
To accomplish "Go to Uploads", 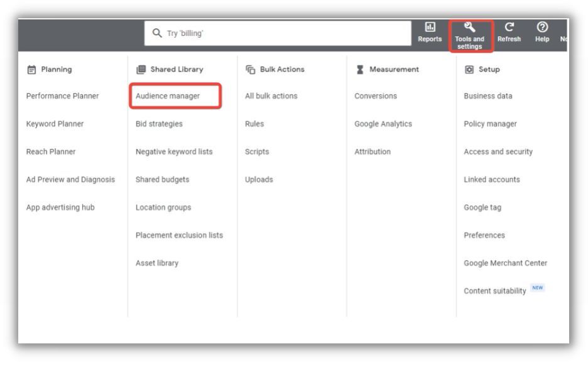I will 259,180.
